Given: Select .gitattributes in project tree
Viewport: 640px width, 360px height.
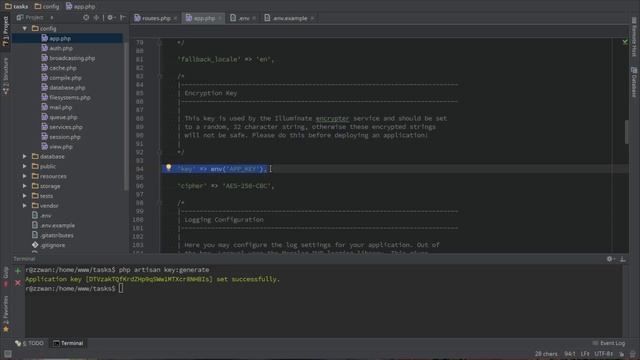Looking at the screenshot, I should pyautogui.click(x=53, y=235).
